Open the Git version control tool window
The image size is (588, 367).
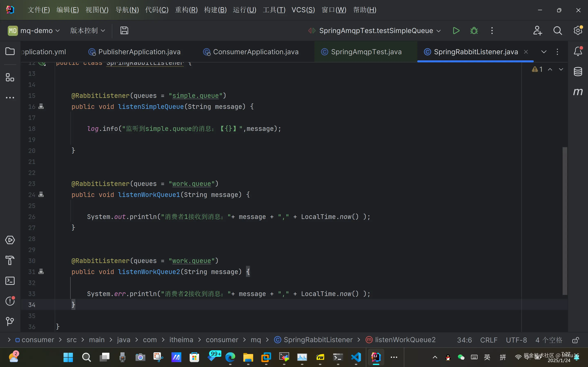coord(10,321)
